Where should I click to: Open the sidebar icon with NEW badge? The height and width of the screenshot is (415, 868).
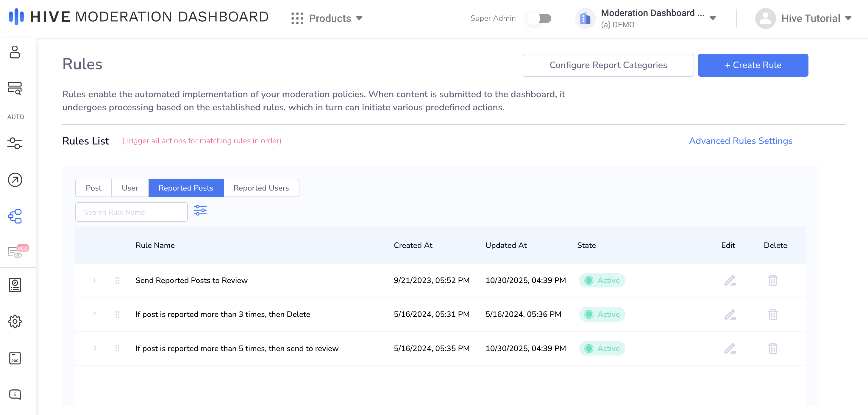15,252
